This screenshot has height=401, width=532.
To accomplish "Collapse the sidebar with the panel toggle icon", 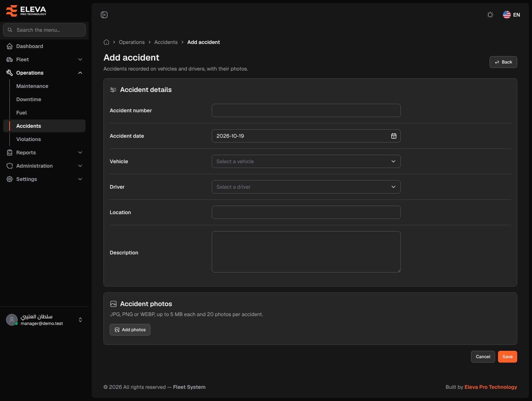I will (104, 15).
